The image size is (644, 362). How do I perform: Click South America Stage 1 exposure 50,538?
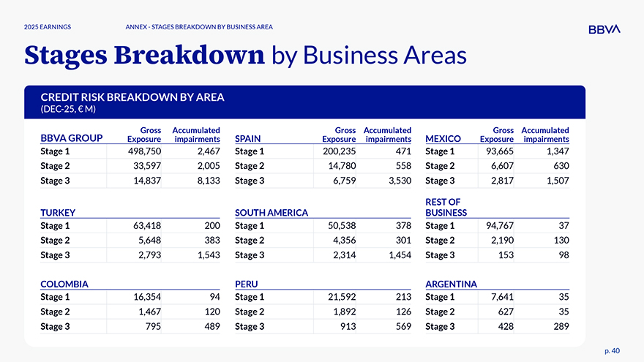pyautogui.click(x=342, y=226)
